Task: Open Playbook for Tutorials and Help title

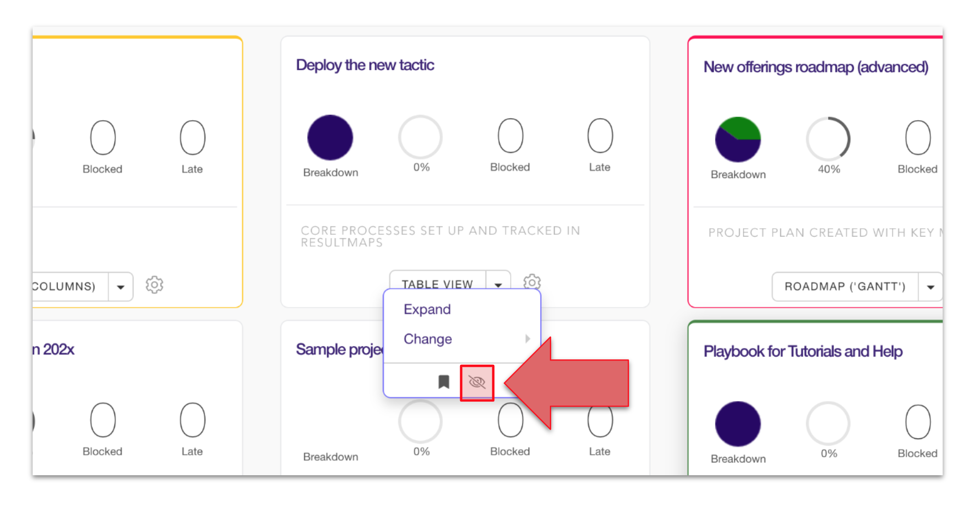Action: point(803,352)
